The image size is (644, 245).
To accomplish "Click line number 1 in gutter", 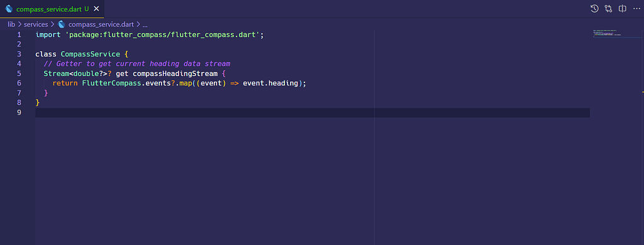I will coord(19,35).
